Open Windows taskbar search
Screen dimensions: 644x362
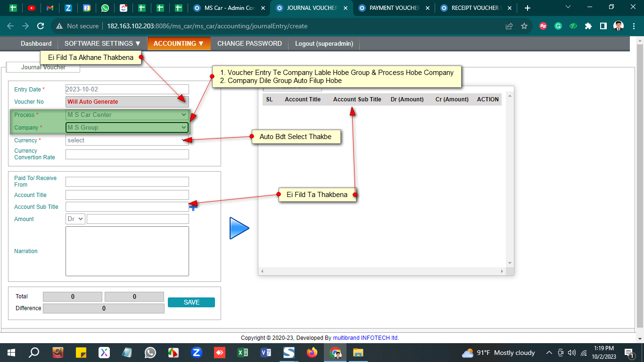pos(34,353)
